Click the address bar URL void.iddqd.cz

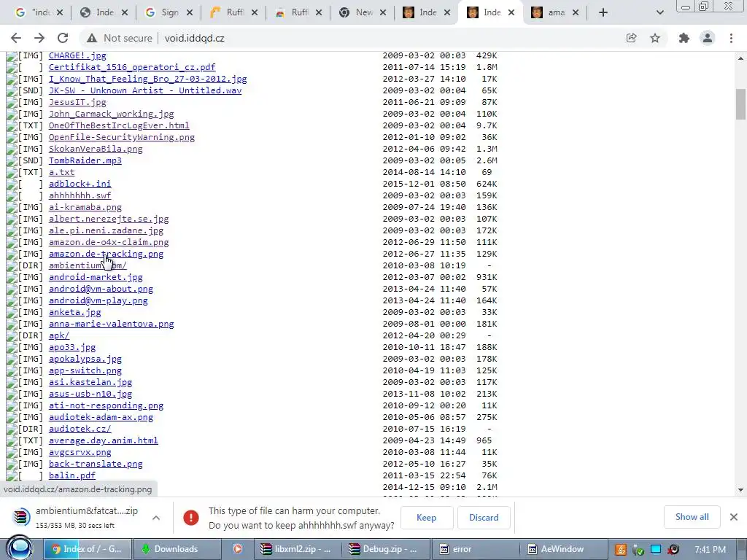pyautogui.click(x=194, y=38)
